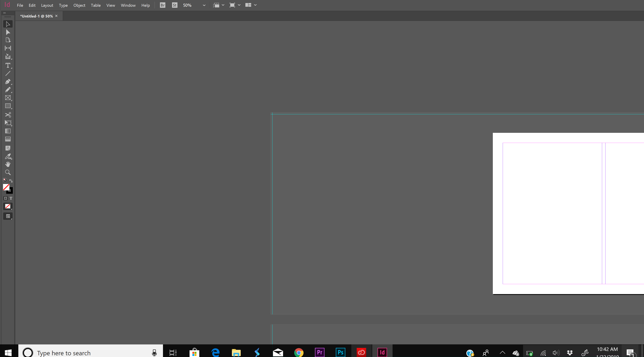
Task: Activate the Zoom tool
Action: click(8, 172)
